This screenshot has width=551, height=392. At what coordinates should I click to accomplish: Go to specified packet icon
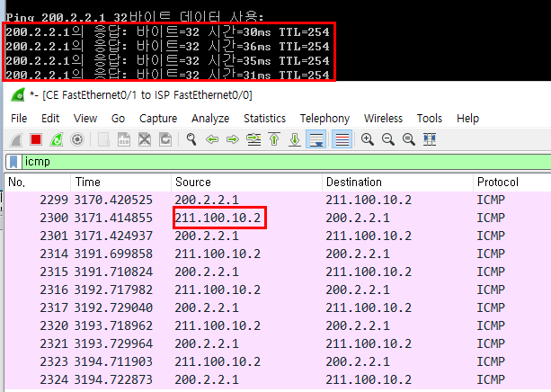point(253,139)
